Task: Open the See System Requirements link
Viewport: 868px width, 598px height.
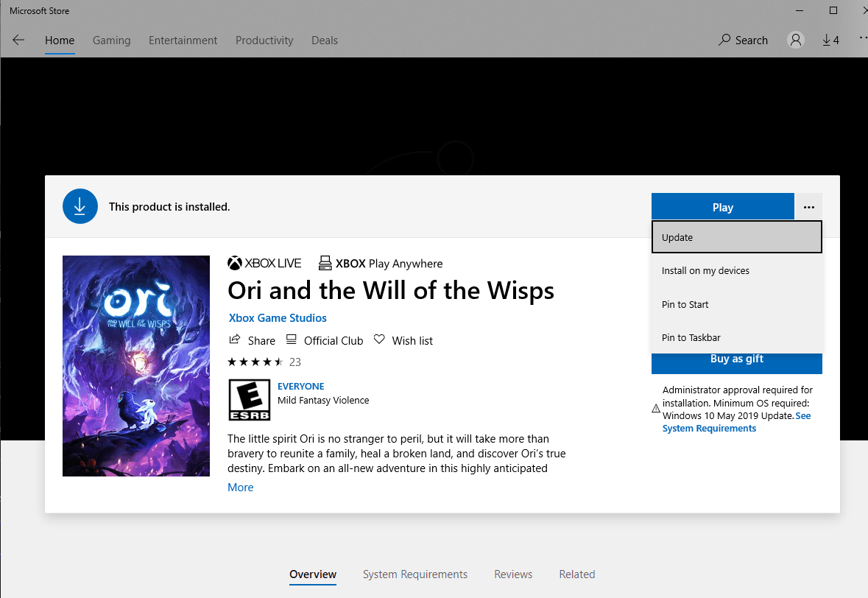Action: tap(736, 422)
